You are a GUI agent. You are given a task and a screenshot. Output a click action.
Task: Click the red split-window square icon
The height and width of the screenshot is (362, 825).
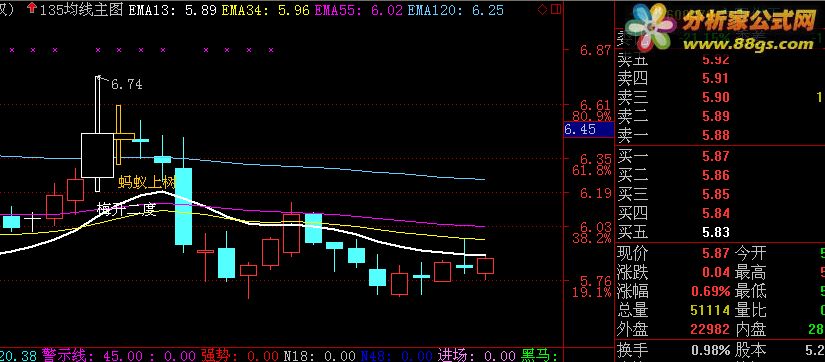click(x=556, y=9)
